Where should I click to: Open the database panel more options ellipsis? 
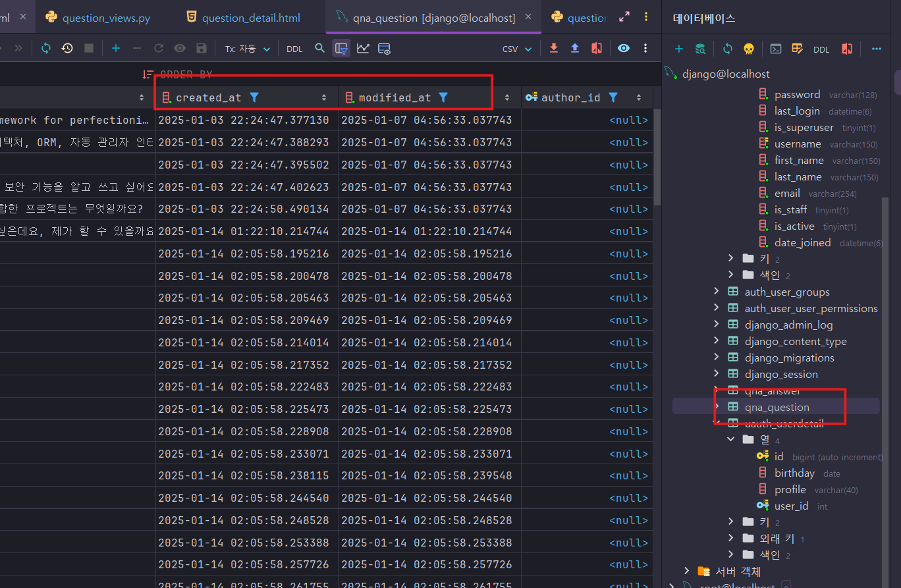[876, 49]
